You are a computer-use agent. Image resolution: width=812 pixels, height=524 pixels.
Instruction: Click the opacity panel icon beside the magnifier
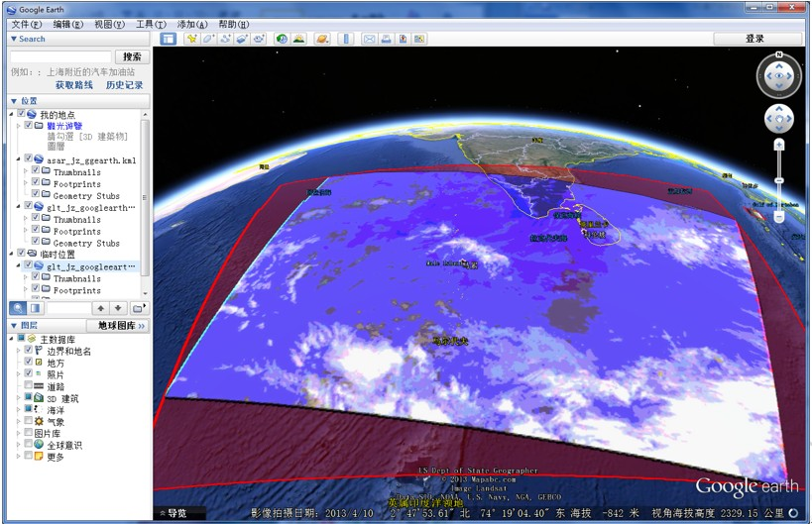35,308
